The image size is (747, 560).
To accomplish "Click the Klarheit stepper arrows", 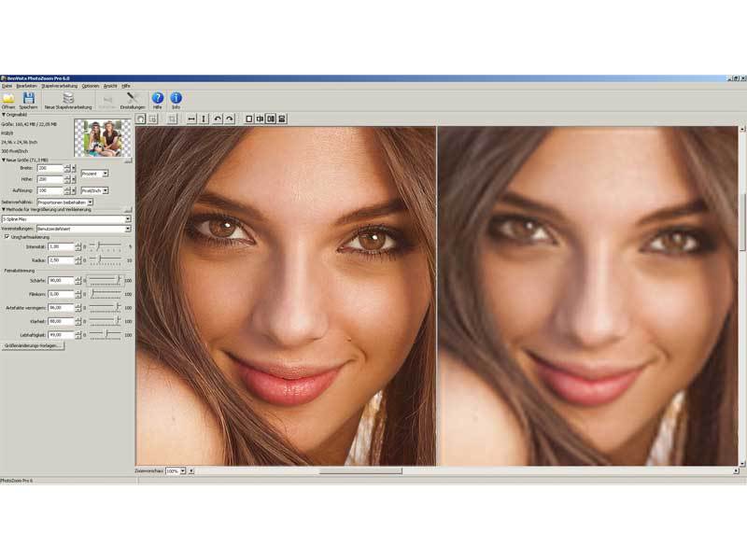I will 78,321.
